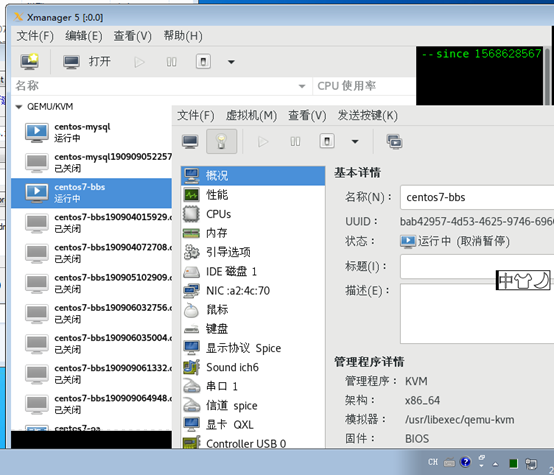Click the input method 中 floating toolbar
This screenshot has height=475, width=554.
point(523,281)
